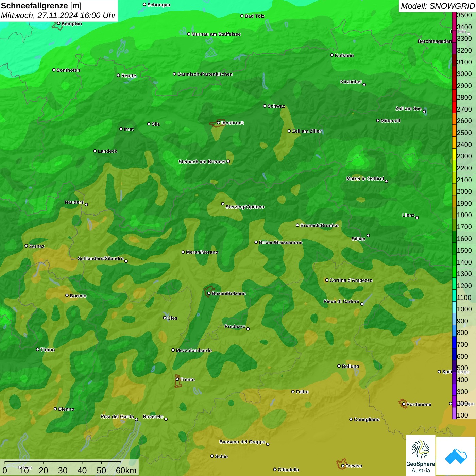Click the Mezzolombardo label
This screenshot has height=476, width=476.
194,350
